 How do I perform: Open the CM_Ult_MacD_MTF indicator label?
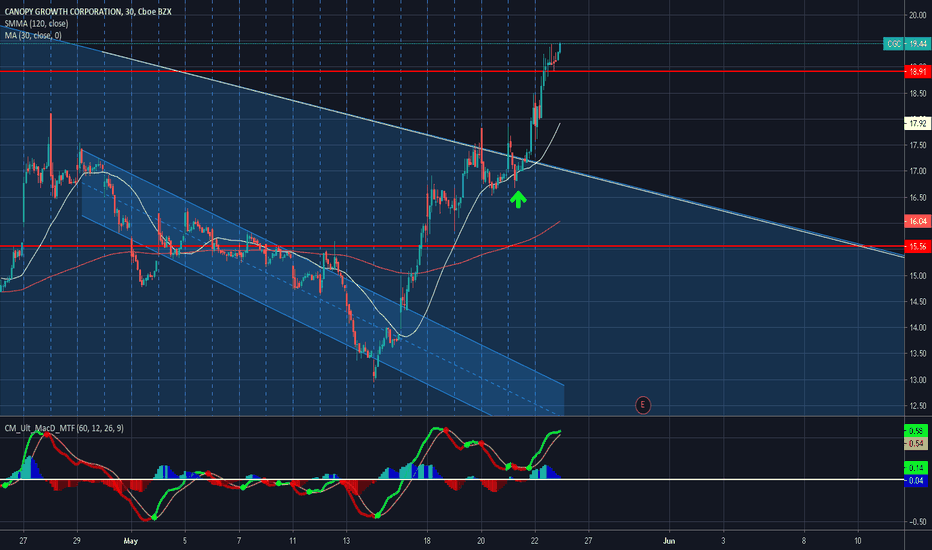[x=64, y=428]
